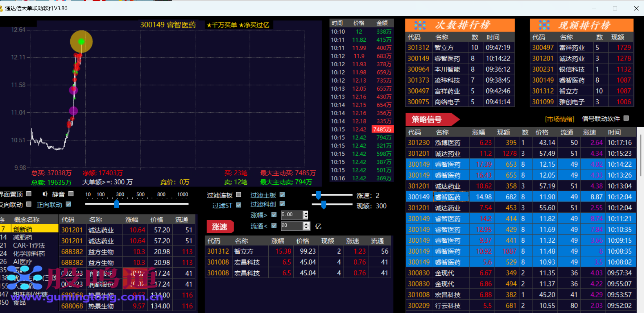Click the red 涨速 button

pyautogui.click(x=220, y=227)
